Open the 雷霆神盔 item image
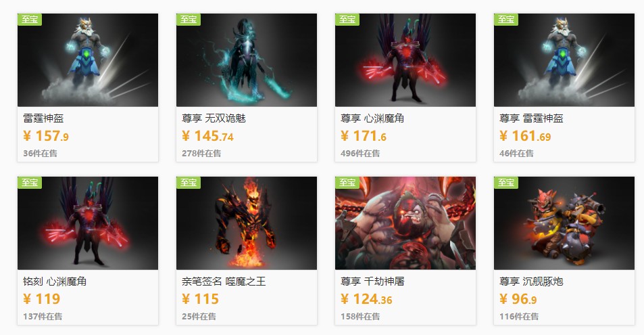 (87, 60)
